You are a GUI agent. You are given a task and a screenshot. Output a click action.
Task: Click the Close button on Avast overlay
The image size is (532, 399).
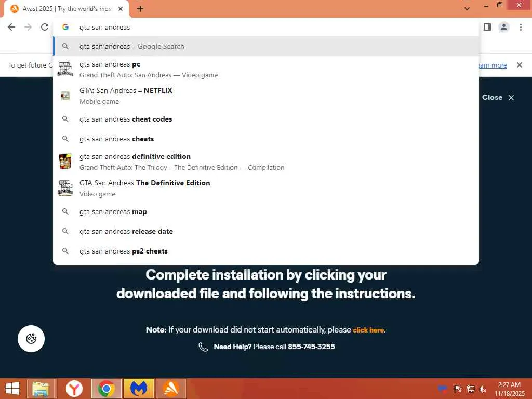click(x=498, y=97)
